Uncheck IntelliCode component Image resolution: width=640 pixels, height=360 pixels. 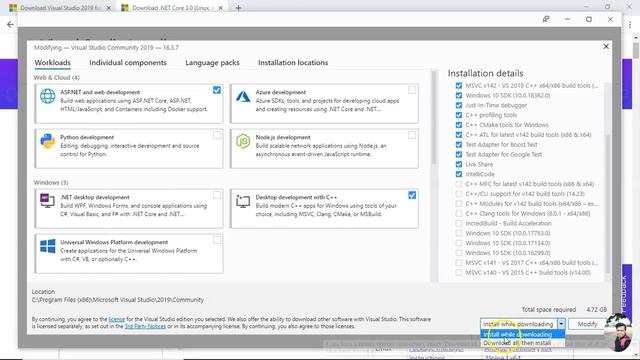point(459,174)
